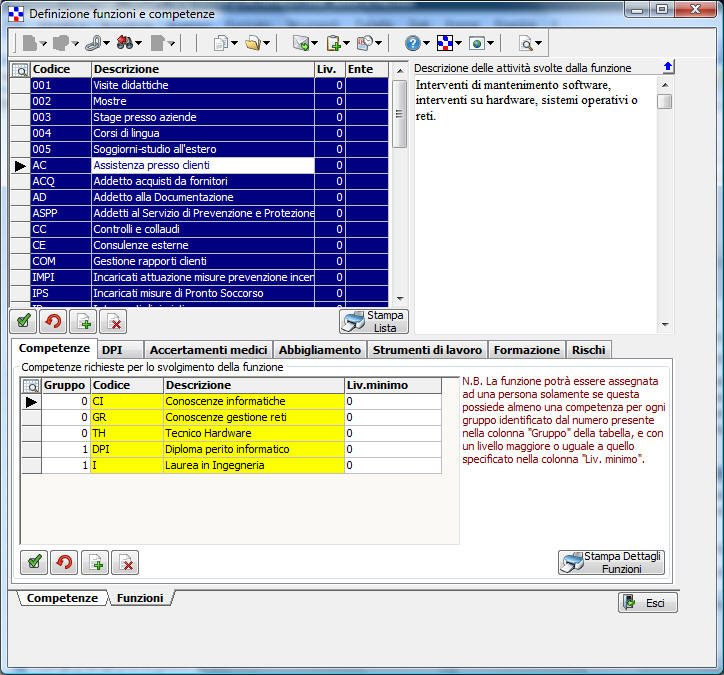Click the help question mark icon

pos(412,43)
